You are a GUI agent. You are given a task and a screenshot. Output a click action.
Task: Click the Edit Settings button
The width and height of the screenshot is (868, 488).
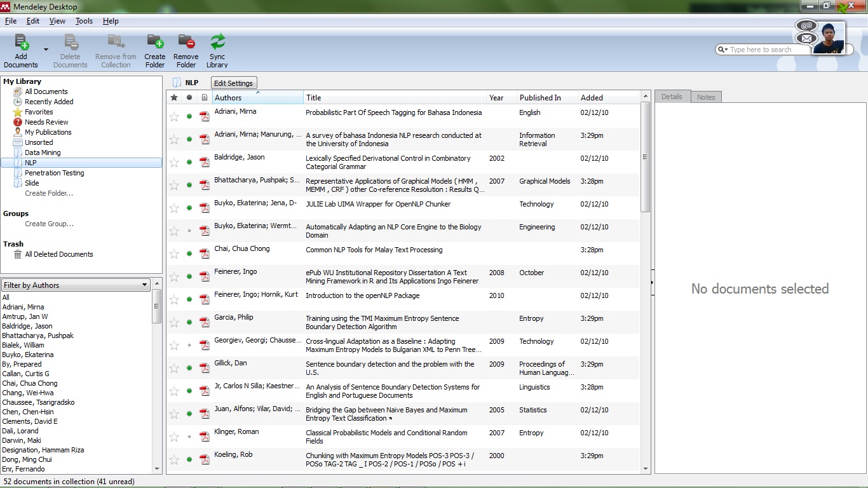pyautogui.click(x=233, y=83)
